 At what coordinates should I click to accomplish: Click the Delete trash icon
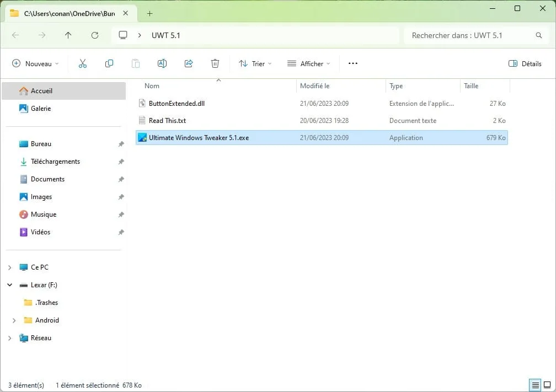click(215, 64)
